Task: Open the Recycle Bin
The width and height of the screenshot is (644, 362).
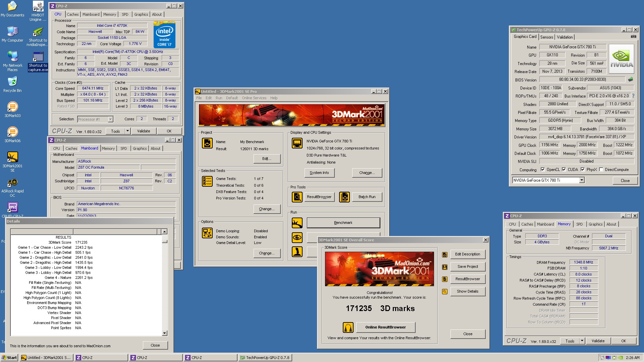Action: click(x=12, y=84)
